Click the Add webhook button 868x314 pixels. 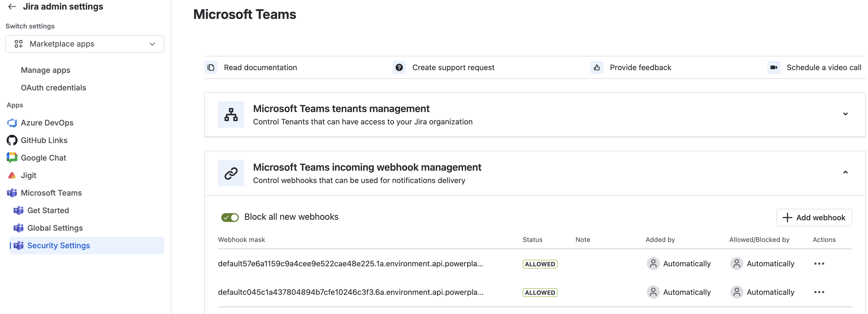tap(814, 218)
